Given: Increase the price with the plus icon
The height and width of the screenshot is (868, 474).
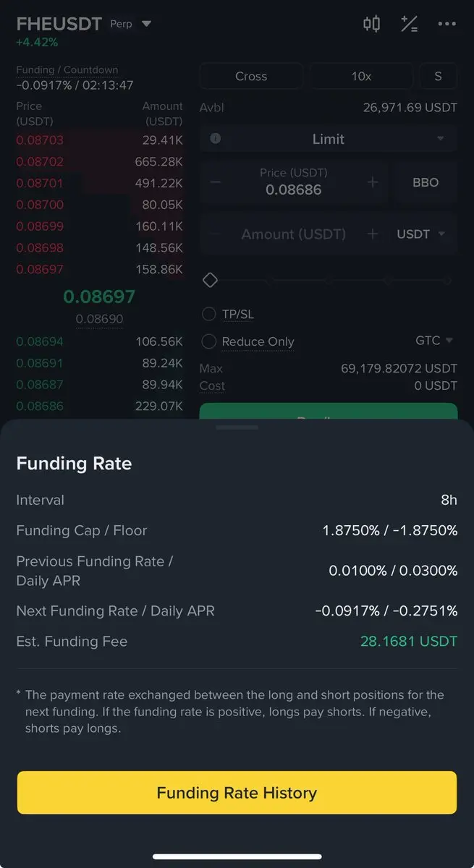Looking at the screenshot, I should click(373, 182).
